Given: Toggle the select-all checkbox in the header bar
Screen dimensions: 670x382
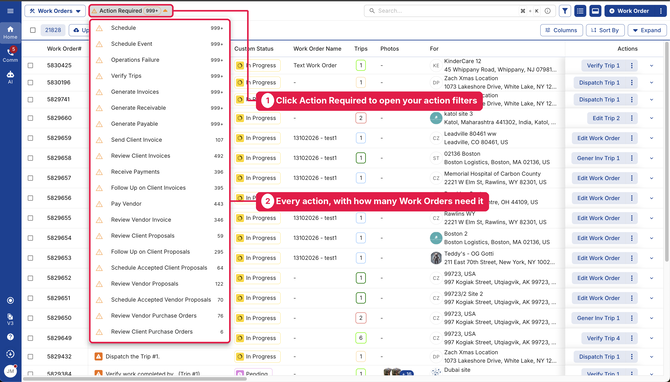Looking at the screenshot, I should coord(33,30).
